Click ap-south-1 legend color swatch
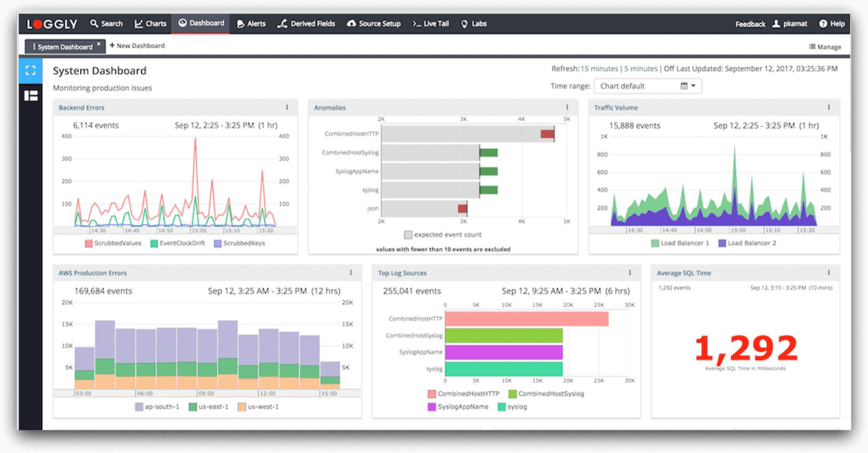Screen dimensions: 868x453 139,407
